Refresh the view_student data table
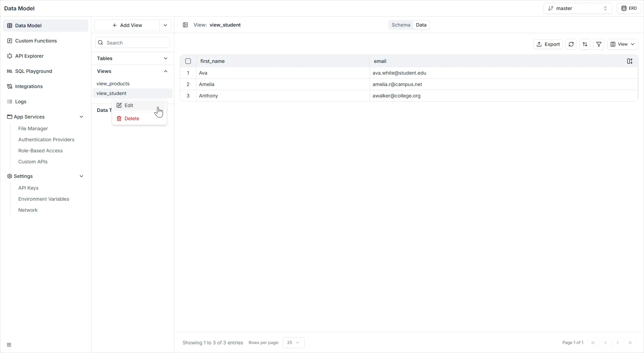This screenshot has height=353, width=644. 571,44
